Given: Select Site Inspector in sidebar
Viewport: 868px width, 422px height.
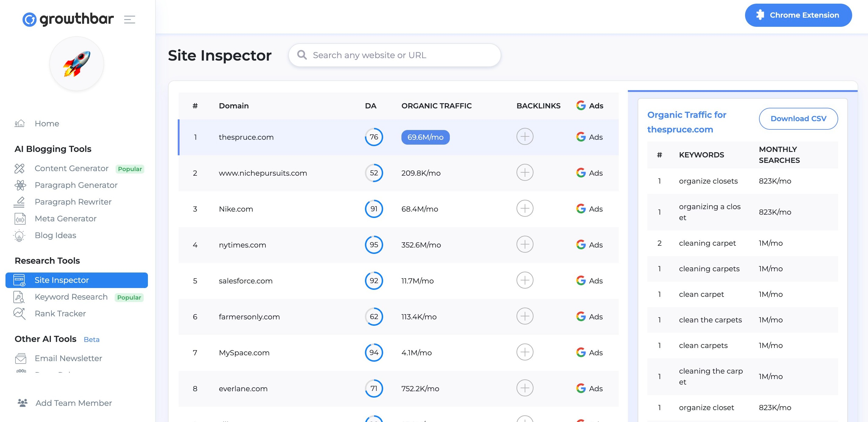Looking at the screenshot, I should tap(76, 280).
